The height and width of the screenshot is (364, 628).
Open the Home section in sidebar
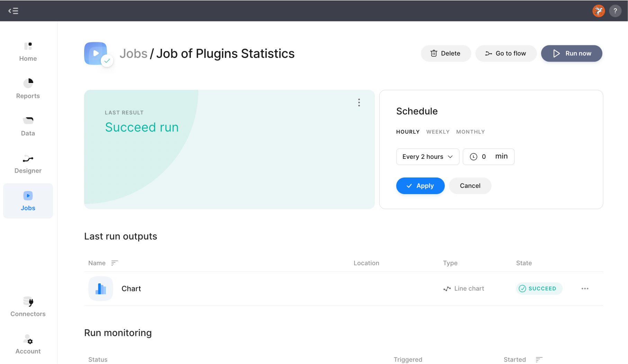(28, 51)
